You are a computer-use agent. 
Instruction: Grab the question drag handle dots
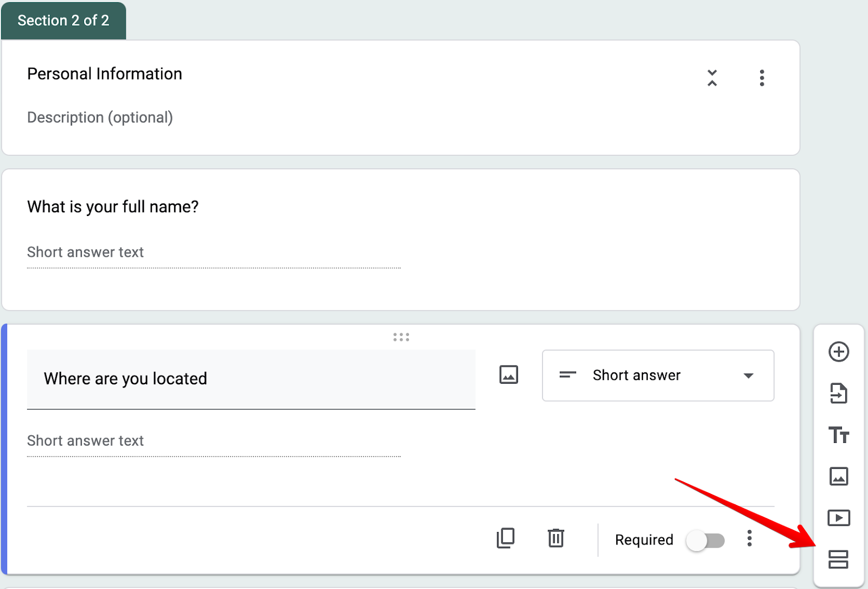tap(401, 337)
